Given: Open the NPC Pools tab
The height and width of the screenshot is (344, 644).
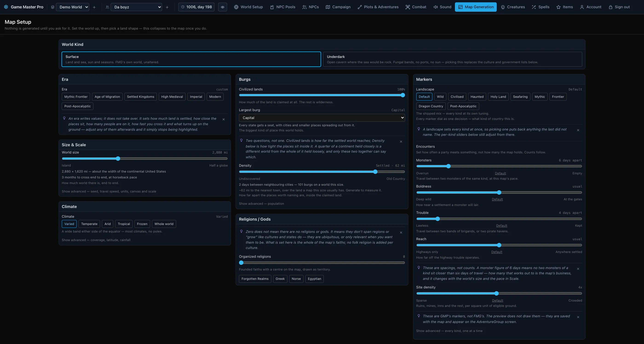Looking at the screenshot, I should [282, 7].
